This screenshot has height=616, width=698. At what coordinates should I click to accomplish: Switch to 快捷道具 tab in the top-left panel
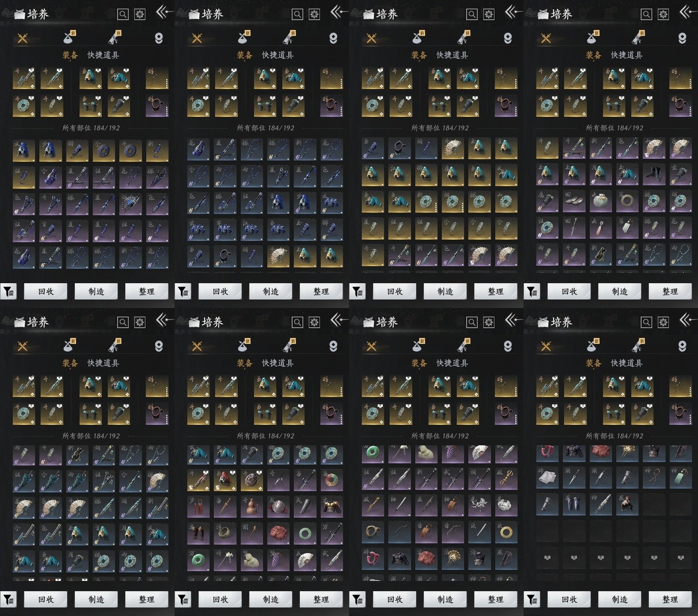click(103, 55)
